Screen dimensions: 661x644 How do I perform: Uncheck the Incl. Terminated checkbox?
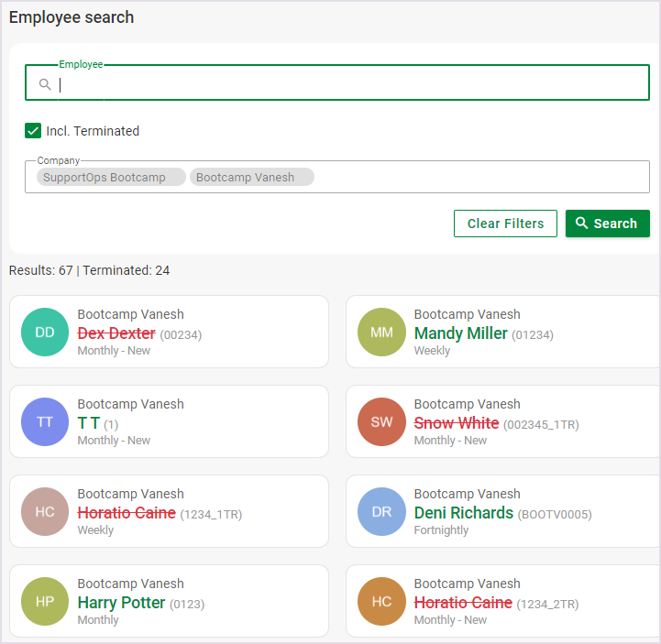[33, 131]
